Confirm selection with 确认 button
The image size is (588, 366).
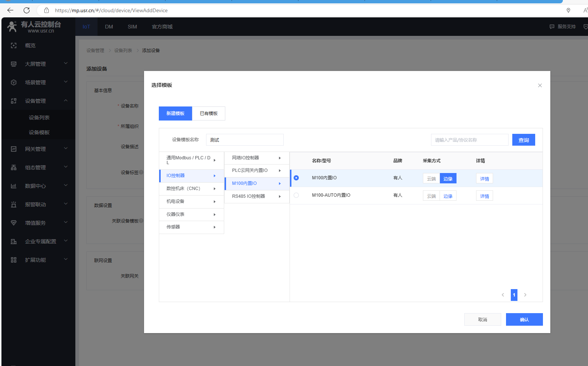[x=524, y=319]
